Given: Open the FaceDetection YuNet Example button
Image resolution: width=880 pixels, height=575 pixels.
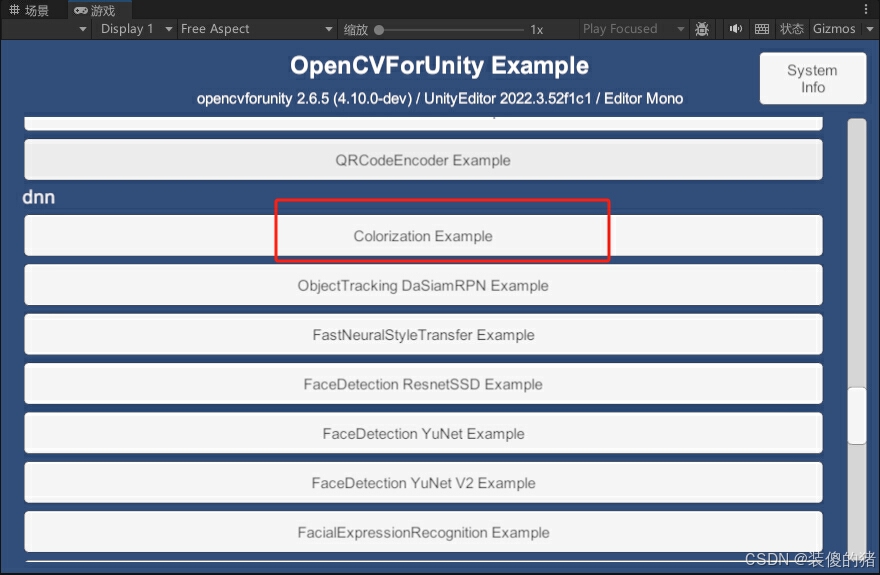Looking at the screenshot, I should coord(423,433).
